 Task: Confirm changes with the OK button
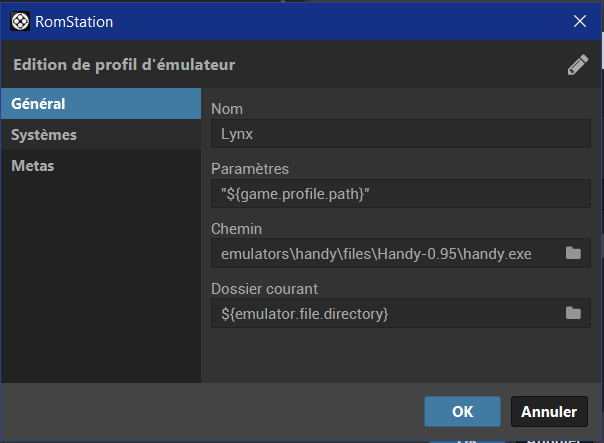pyautogui.click(x=462, y=411)
